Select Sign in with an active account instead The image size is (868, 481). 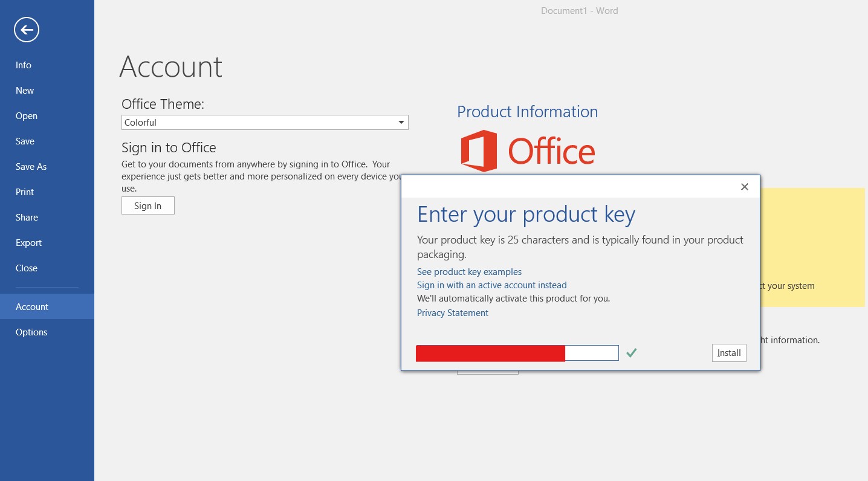[x=491, y=285]
